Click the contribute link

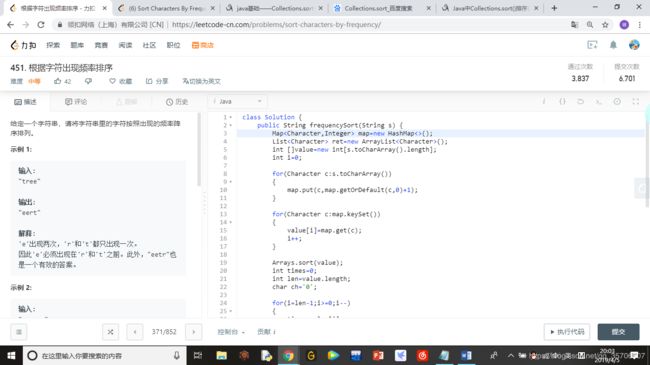(266, 332)
